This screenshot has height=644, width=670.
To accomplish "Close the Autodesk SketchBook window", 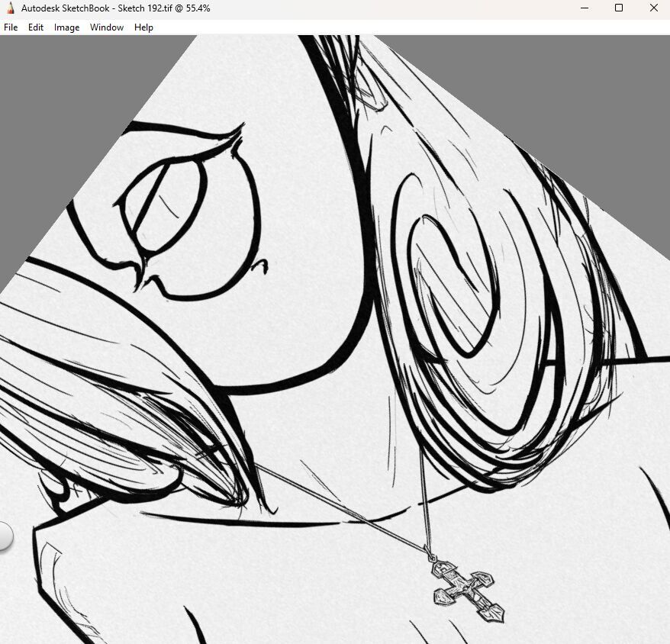I will coord(653,8).
